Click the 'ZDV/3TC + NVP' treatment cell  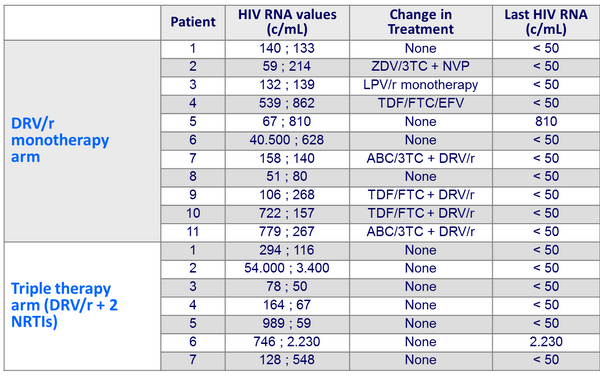pyautogui.click(x=421, y=66)
